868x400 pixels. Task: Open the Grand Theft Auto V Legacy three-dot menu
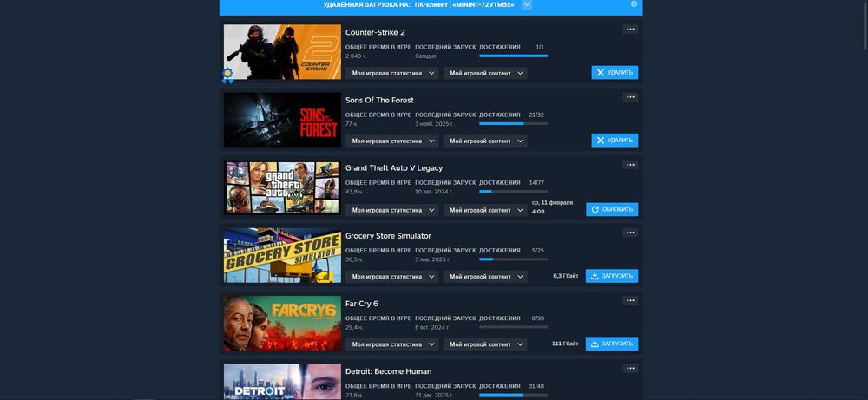[x=630, y=165]
